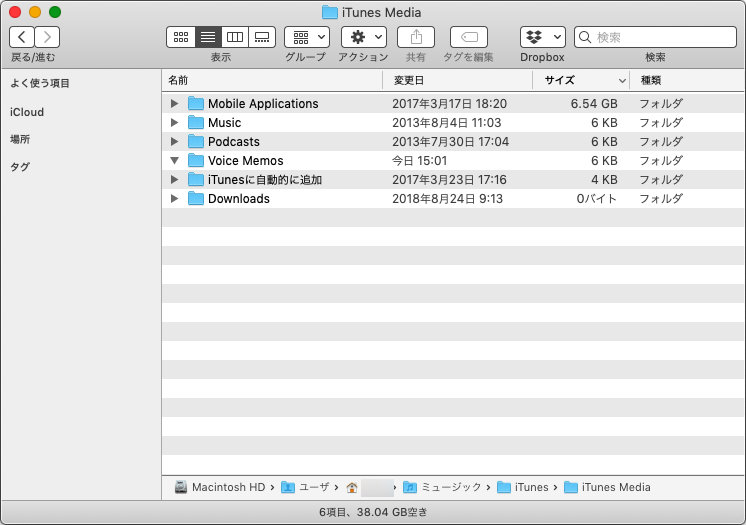Select タグ section in the sidebar
746x525 pixels.
tap(20, 167)
